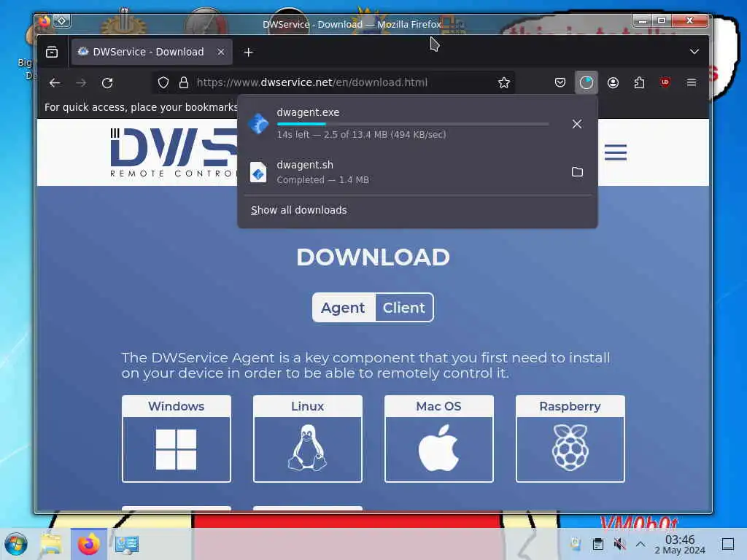The image size is (747, 560).
Task: Select the Linux penguin download tile
Action: (x=307, y=449)
